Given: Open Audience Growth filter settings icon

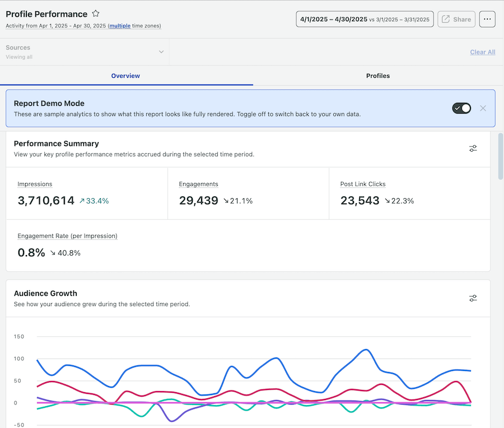Looking at the screenshot, I should pyautogui.click(x=473, y=298).
